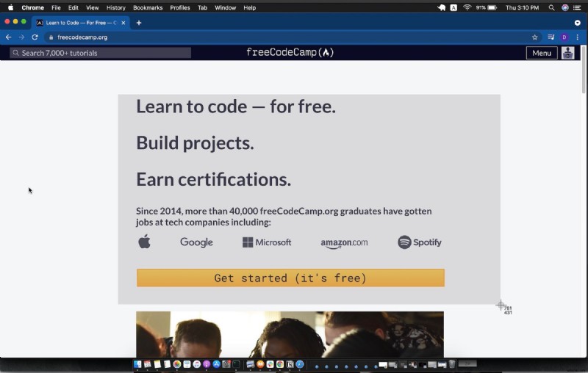This screenshot has width=588, height=373.
Task: Open App Store in the Dock
Action: point(216,364)
